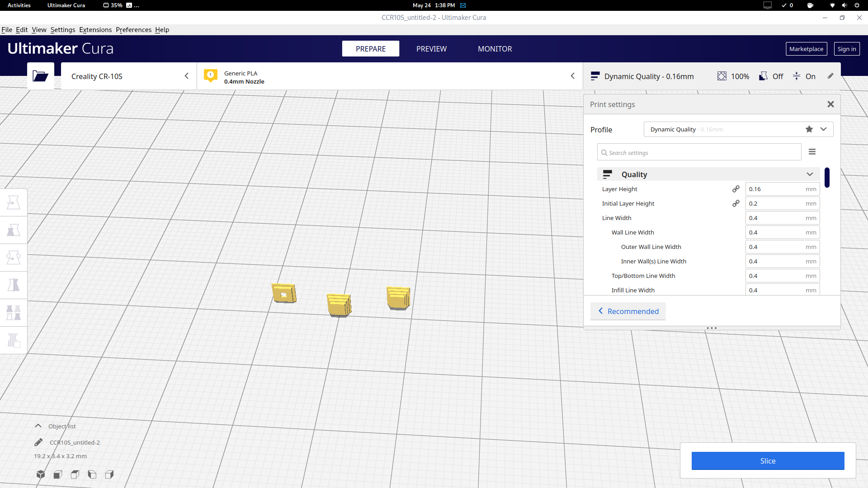Open the Help menu

(x=162, y=30)
